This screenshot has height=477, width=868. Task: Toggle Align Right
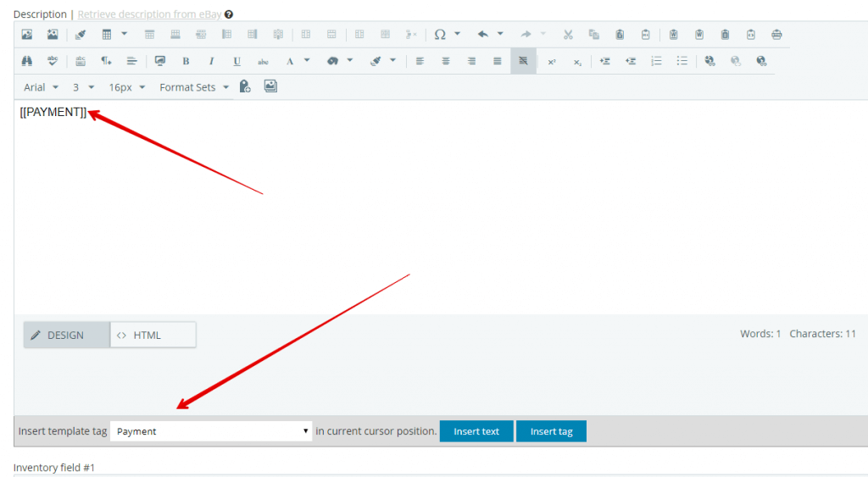471,61
